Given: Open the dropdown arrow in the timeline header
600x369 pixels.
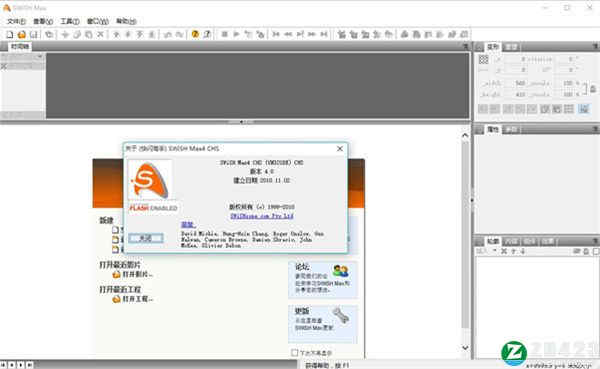Looking at the screenshot, I should pos(39,57).
